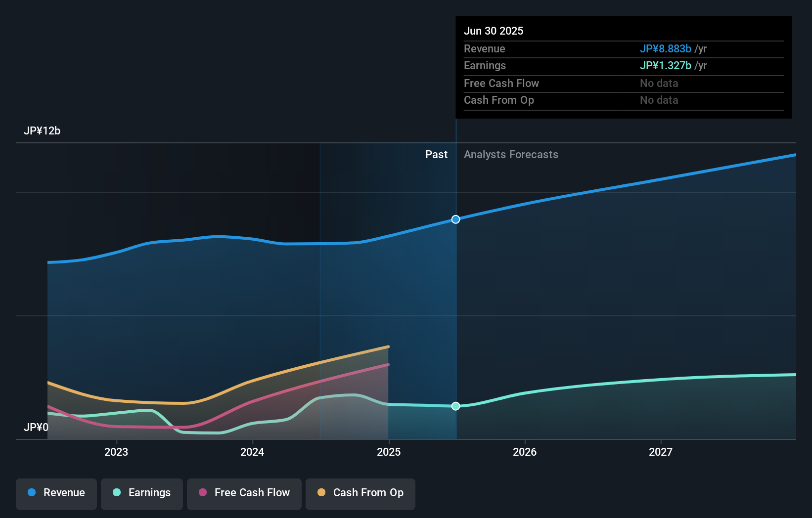812x518 pixels.
Task: Toggle Cash From Op legend button
Action: 361,493
